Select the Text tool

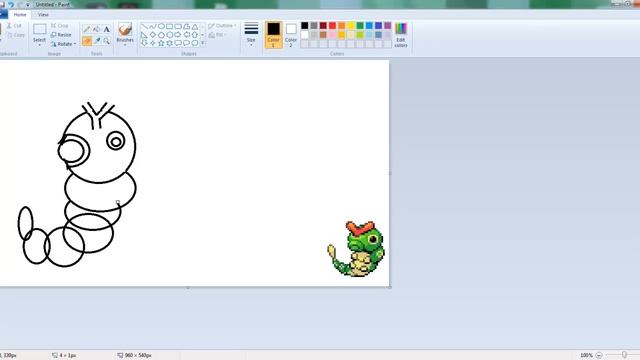click(x=107, y=29)
